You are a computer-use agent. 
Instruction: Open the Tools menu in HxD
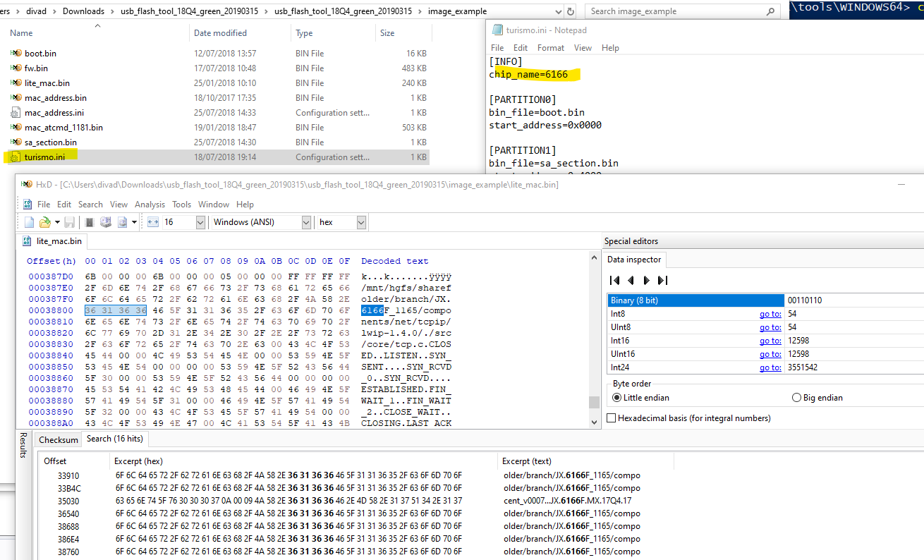click(181, 205)
